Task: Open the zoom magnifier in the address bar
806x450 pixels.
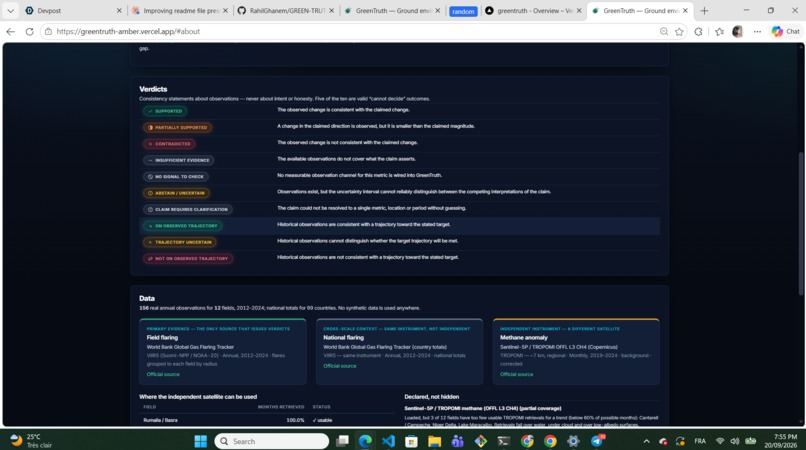Action: tap(664, 31)
